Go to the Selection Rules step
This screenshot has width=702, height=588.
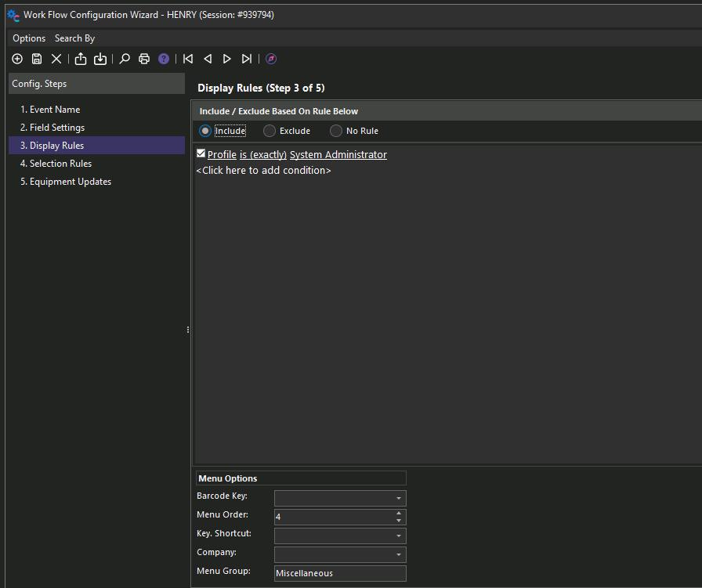click(60, 164)
